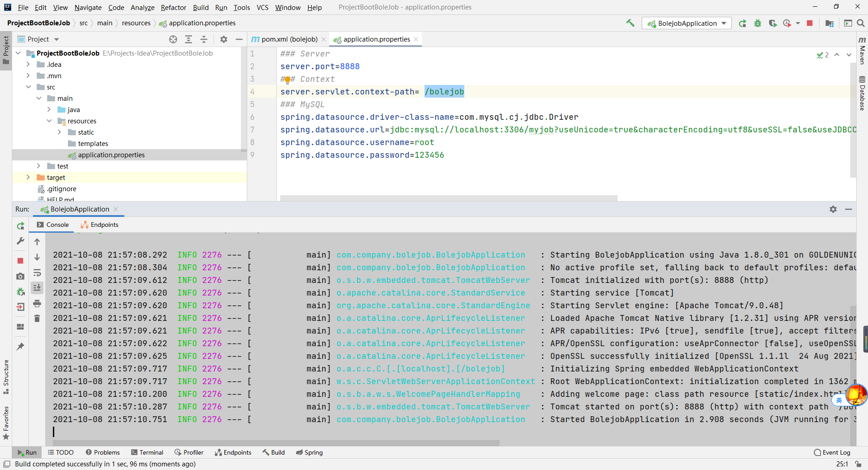Image resolution: width=868 pixels, height=470 pixels.
Task: Open Profiler tool window
Action: pos(189,452)
